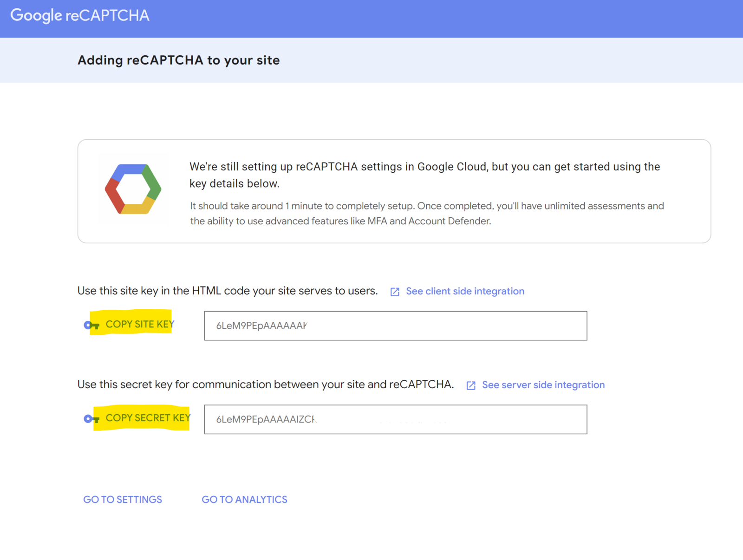This screenshot has height=560, width=743.
Task: Go to settings via GO TO SETTINGS
Action: (123, 500)
